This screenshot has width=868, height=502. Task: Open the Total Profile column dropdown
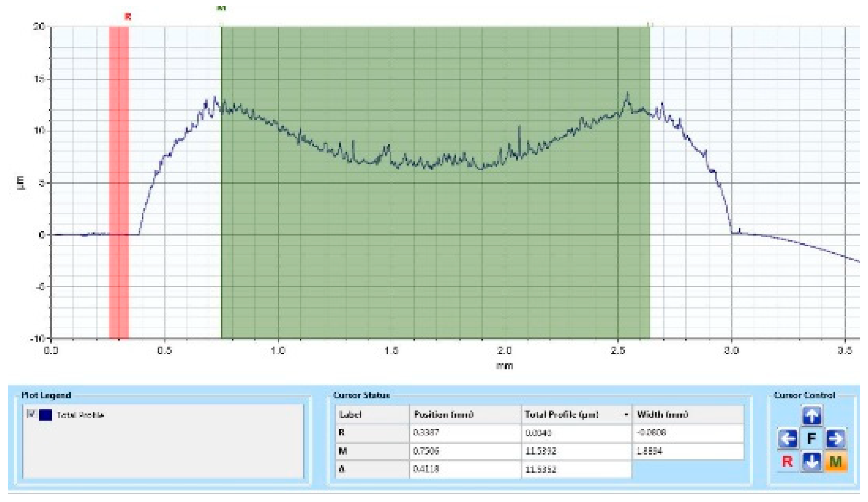pos(626,415)
